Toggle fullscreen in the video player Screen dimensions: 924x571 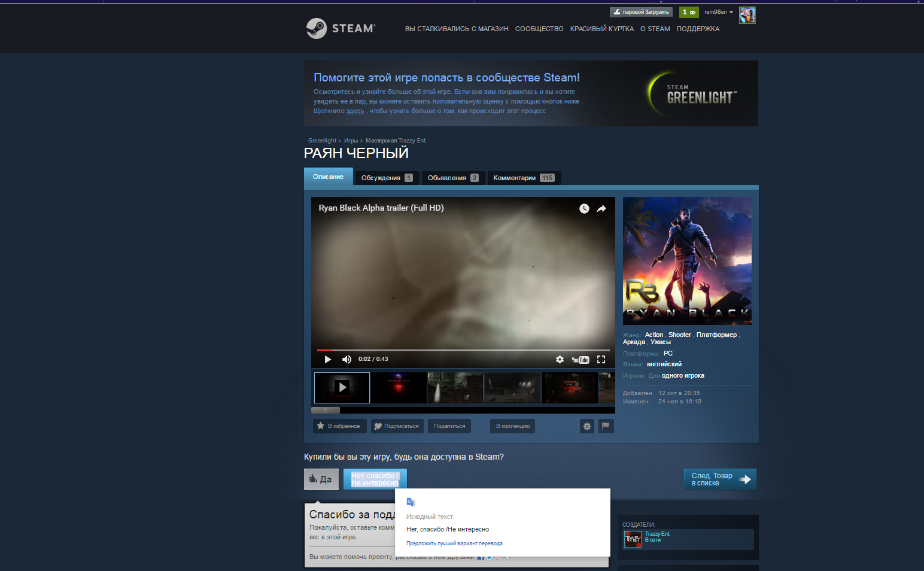pyautogui.click(x=601, y=359)
